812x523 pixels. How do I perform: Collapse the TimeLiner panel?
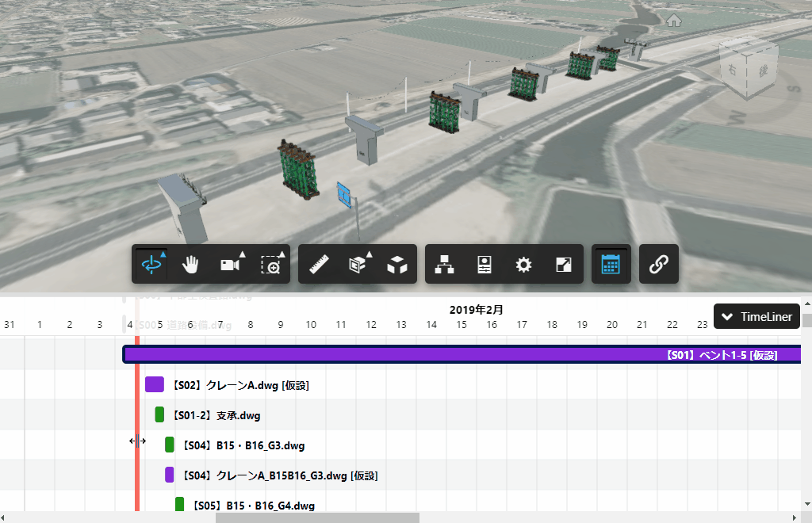[756, 316]
